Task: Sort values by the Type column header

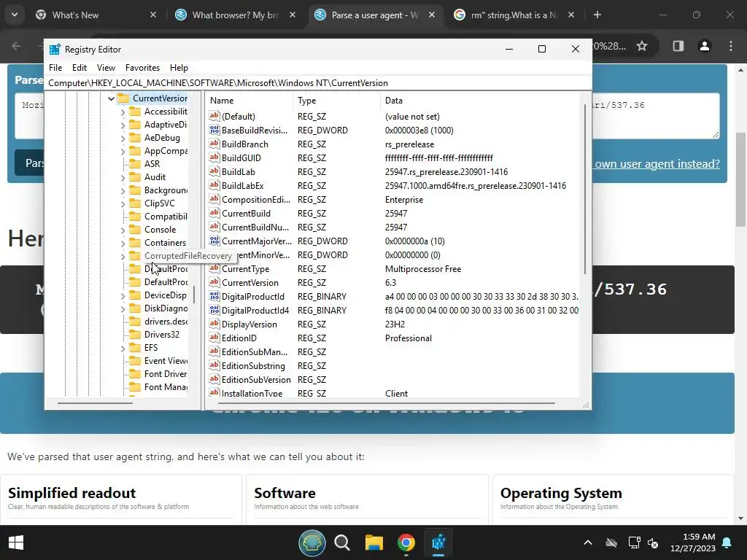Action: (x=337, y=101)
